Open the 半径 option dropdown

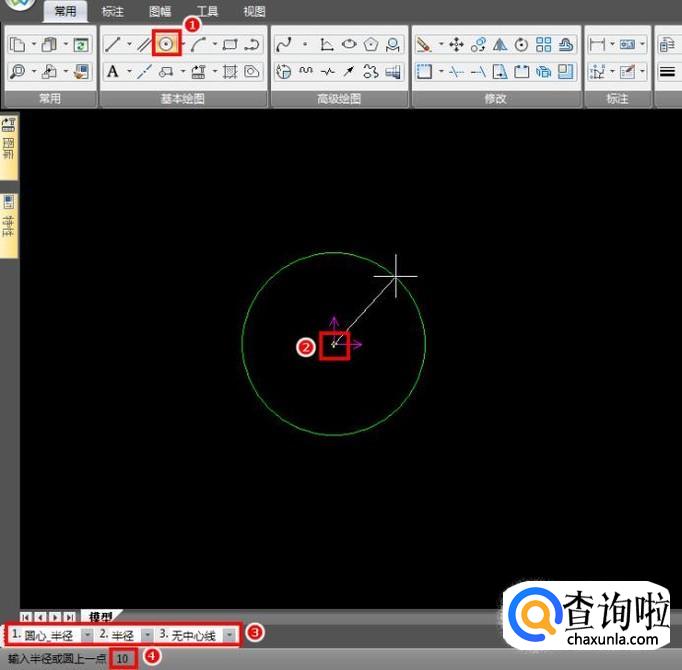click(145, 635)
